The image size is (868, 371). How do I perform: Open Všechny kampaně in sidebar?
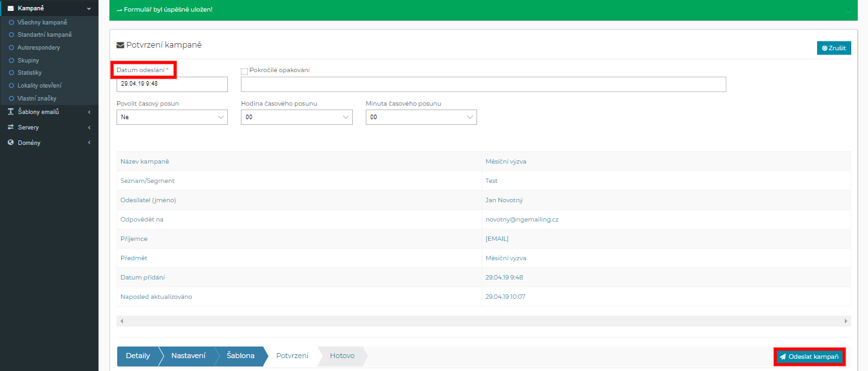click(x=42, y=23)
